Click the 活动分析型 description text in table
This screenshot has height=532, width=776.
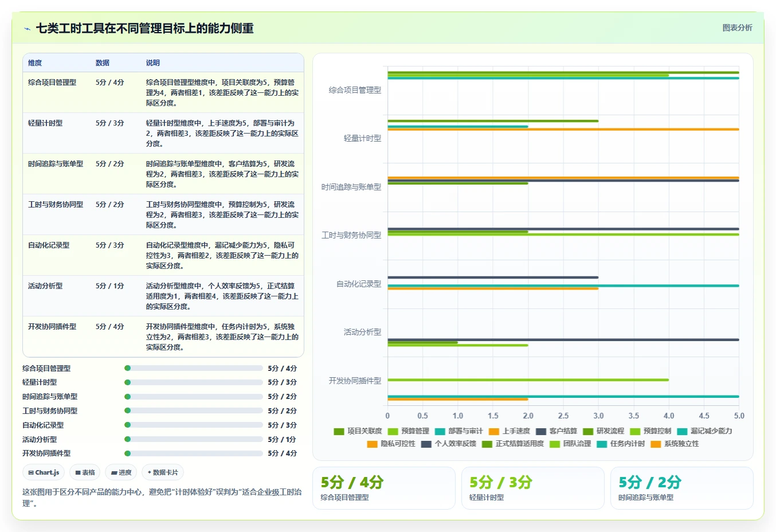click(222, 296)
